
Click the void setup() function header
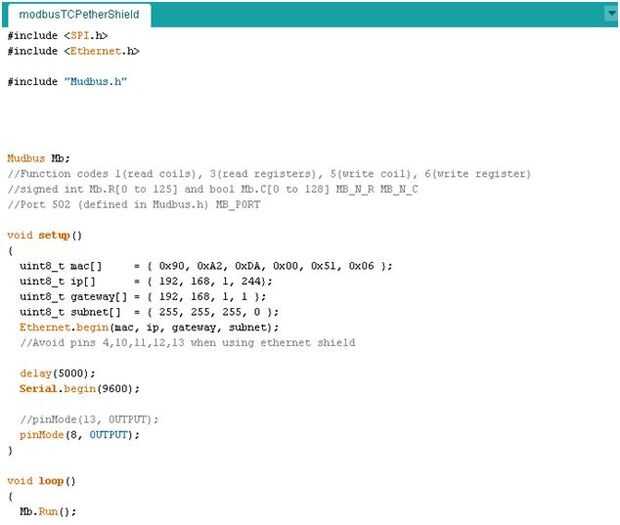point(43,235)
